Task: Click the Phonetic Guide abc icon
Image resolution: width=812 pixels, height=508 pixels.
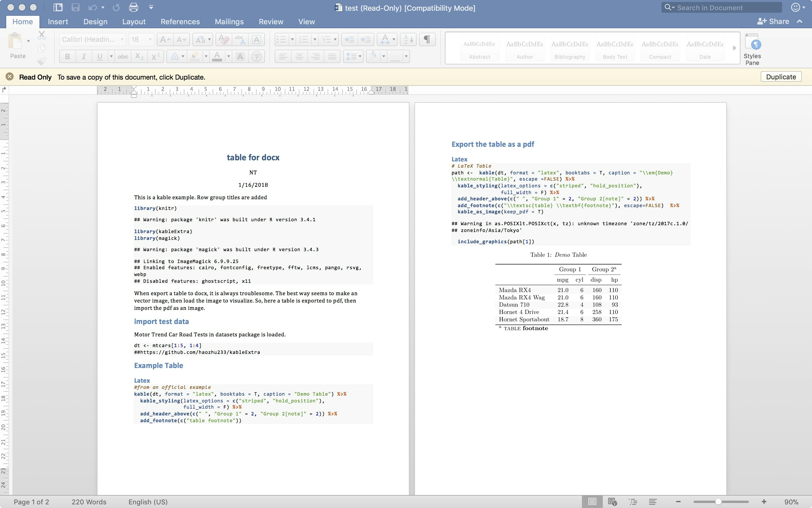Action: point(240,40)
